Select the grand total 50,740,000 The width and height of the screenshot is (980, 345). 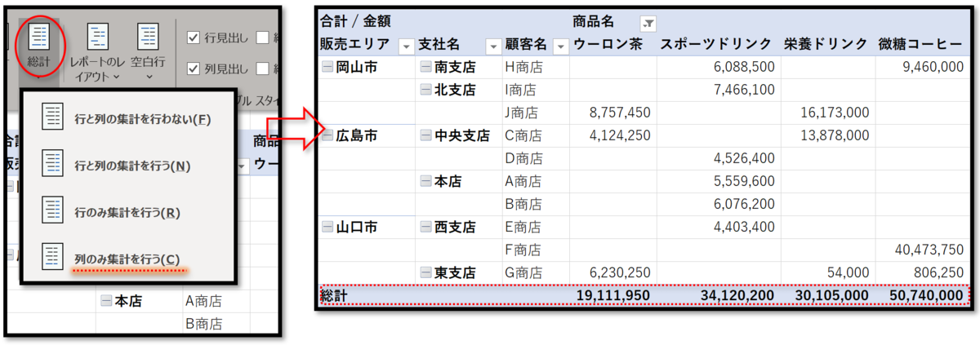click(926, 295)
